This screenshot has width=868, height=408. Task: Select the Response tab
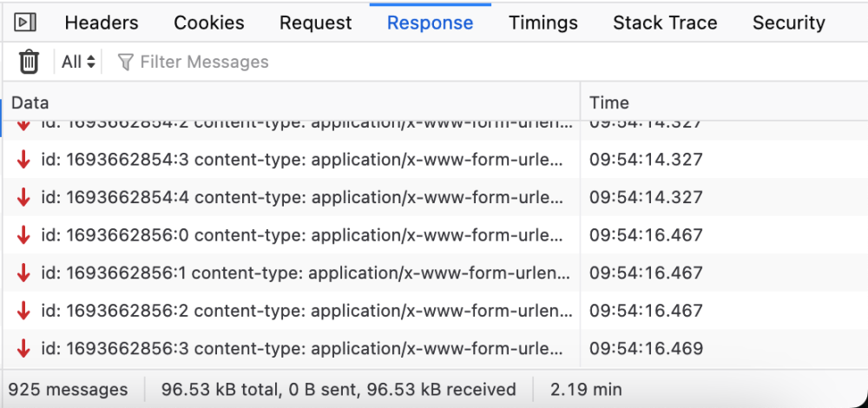(x=431, y=23)
